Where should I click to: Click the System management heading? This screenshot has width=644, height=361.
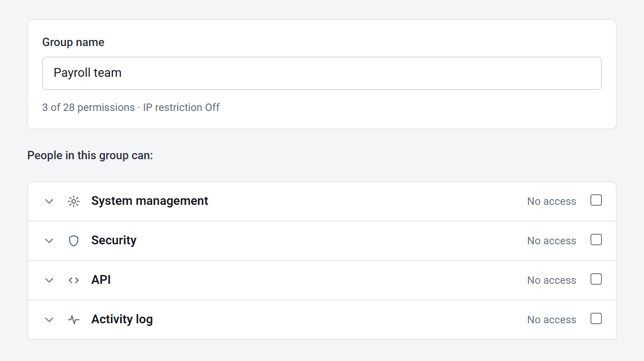(x=150, y=201)
